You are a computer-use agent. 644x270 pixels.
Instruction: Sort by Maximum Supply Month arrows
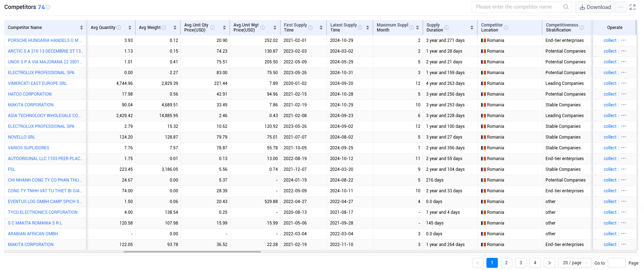tap(417, 28)
